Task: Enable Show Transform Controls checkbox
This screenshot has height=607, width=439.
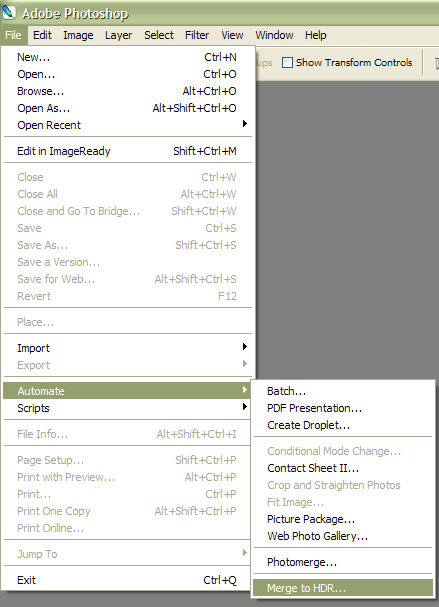Action: [287, 63]
